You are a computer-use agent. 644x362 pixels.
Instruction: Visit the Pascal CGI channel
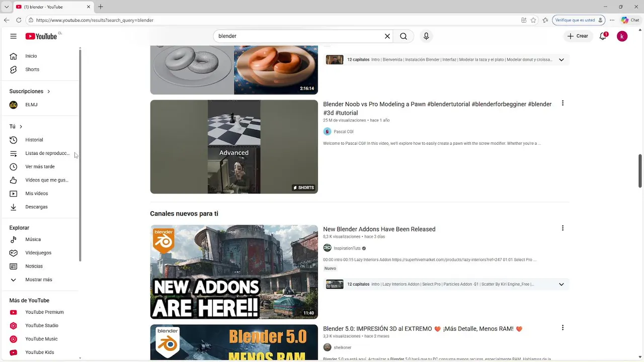pyautogui.click(x=344, y=132)
